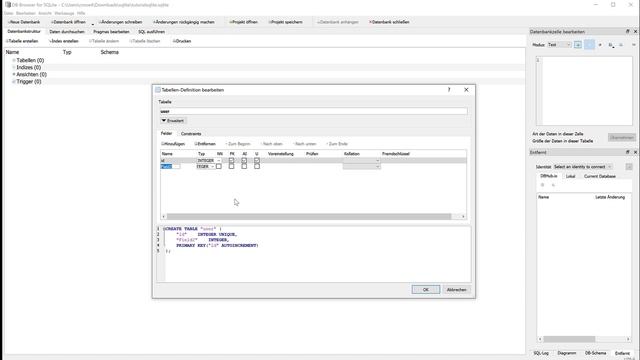
Task: Click Änderungen rückgängig machen in the toolbar
Action: [x=184, y=22]
